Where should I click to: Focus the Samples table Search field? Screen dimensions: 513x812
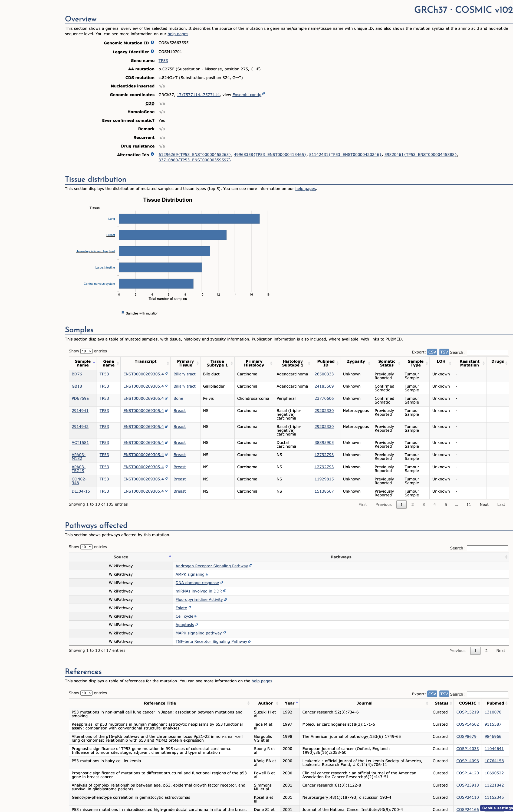(x=487, y=352)
